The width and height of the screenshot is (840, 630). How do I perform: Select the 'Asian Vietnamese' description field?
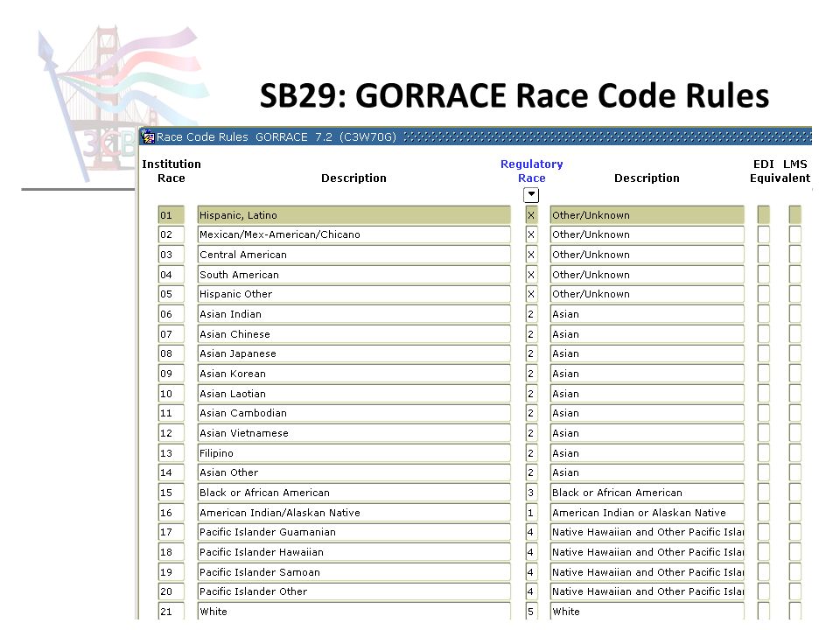point(354,433)
